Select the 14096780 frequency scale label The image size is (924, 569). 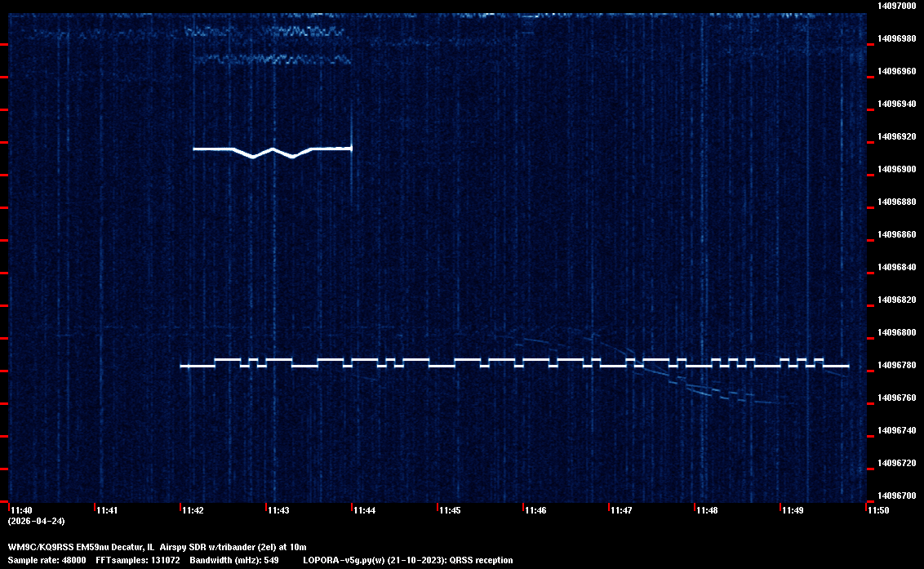click(896, 365)
